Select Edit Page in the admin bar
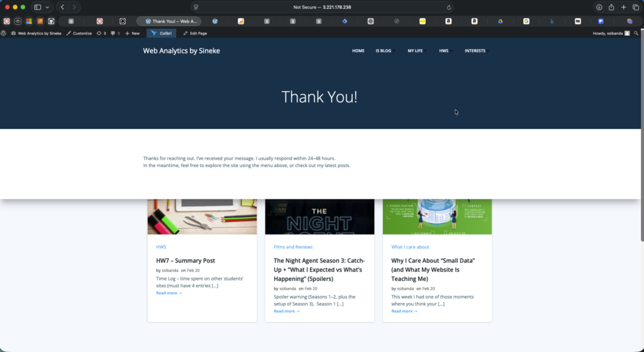The image size is (644, 352). coord(195,33)
